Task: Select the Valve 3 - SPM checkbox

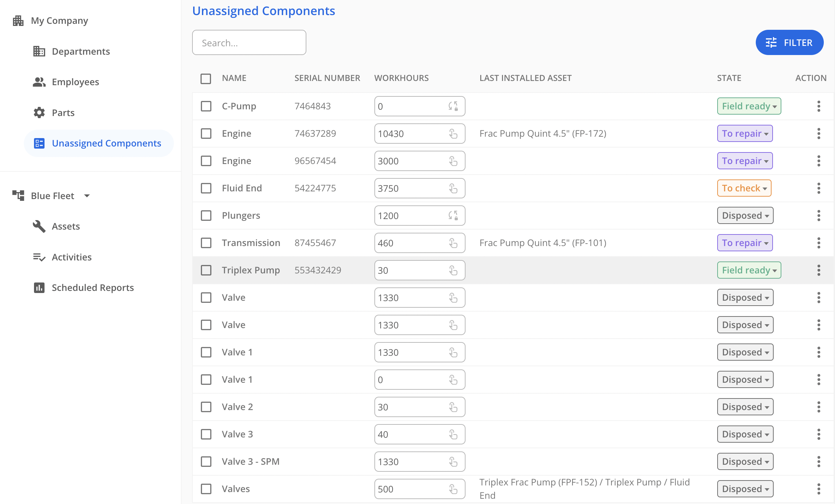Action: [x=206, y=462]
